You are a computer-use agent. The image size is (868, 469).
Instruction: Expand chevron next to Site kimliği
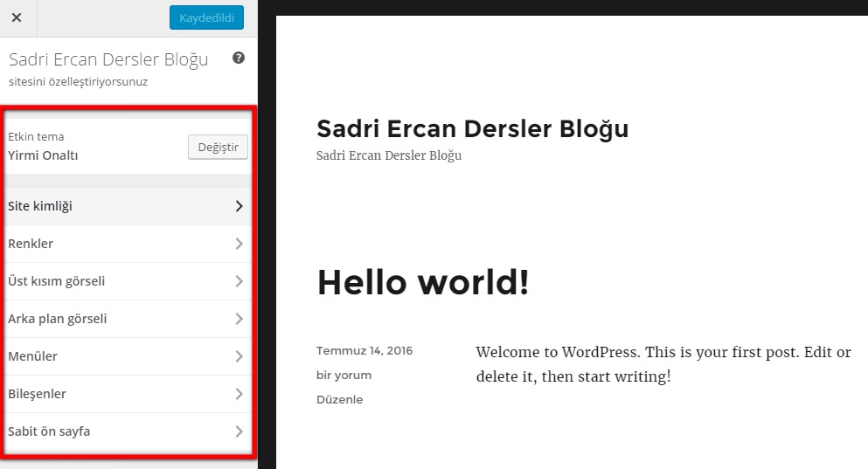click(x=240, y=206)
